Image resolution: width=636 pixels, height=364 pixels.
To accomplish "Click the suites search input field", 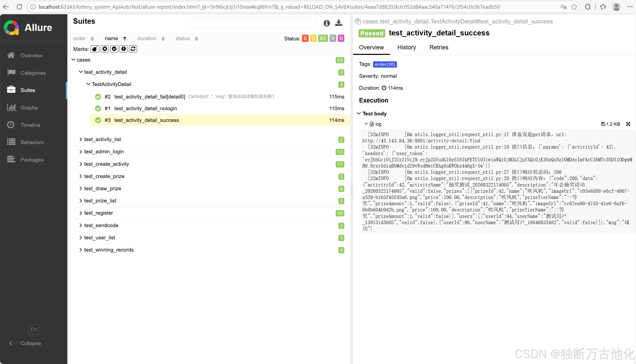I will 251,23.
